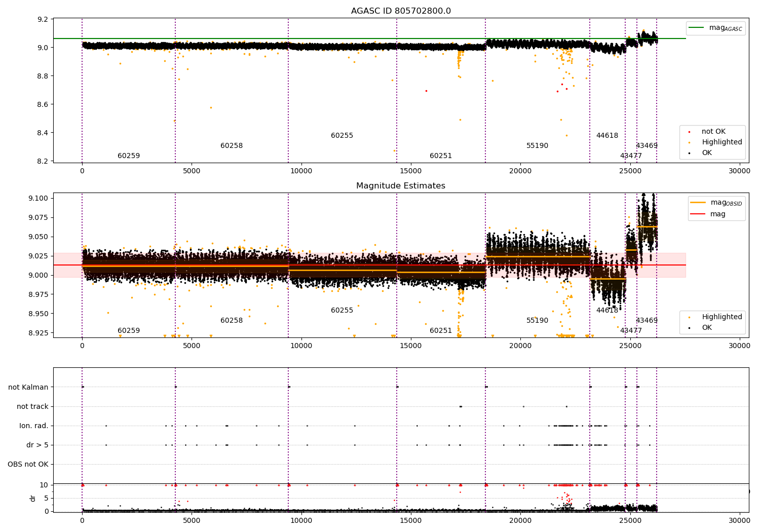This screenshot has height=532, width=760.
Task: Click the 'not track' axis label
Action: tap(32, 406)
